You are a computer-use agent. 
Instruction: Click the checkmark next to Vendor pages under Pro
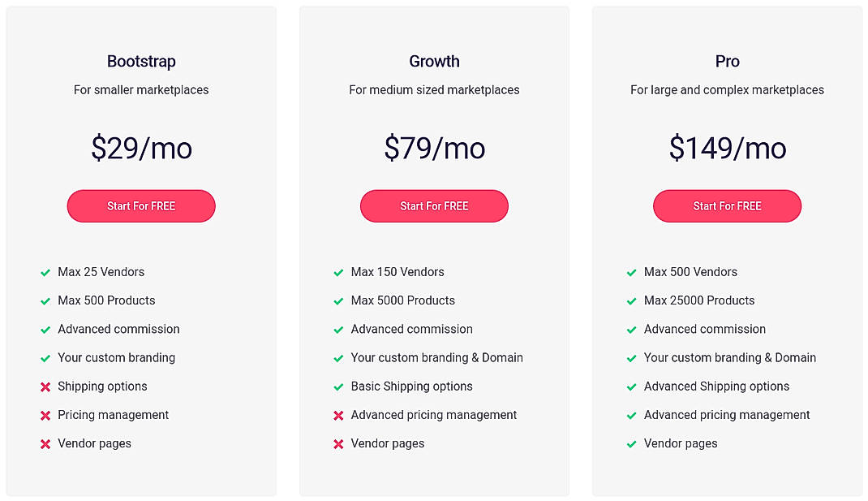631,443
